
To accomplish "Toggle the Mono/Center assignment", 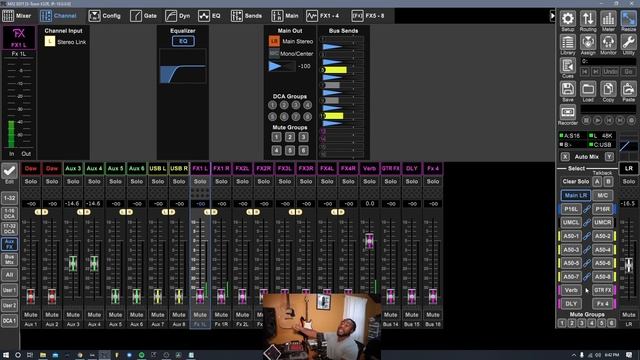I will (x=274, y=53).
